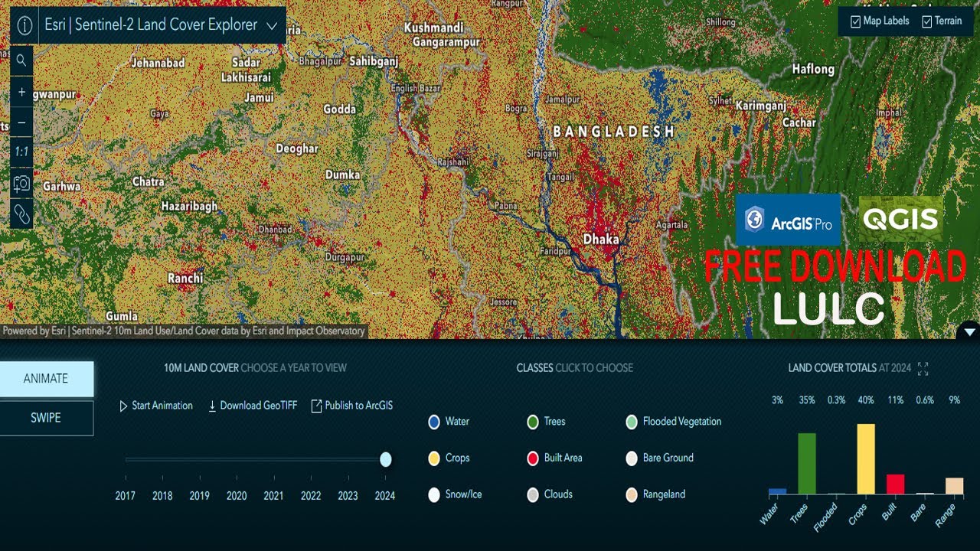Open the Land Cover Explorer dropdown
The height and width of the screenshot is (551, 980).
point(272,25)
